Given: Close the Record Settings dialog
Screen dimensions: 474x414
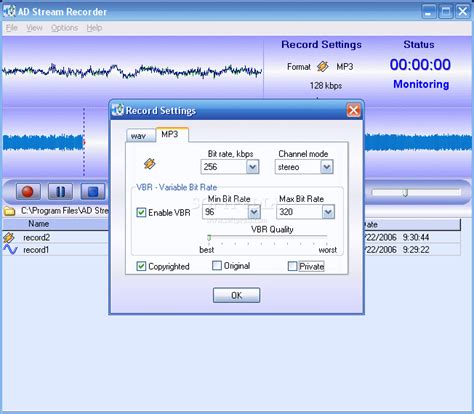Looking at the screenshot, I should (x=353, y=110).
